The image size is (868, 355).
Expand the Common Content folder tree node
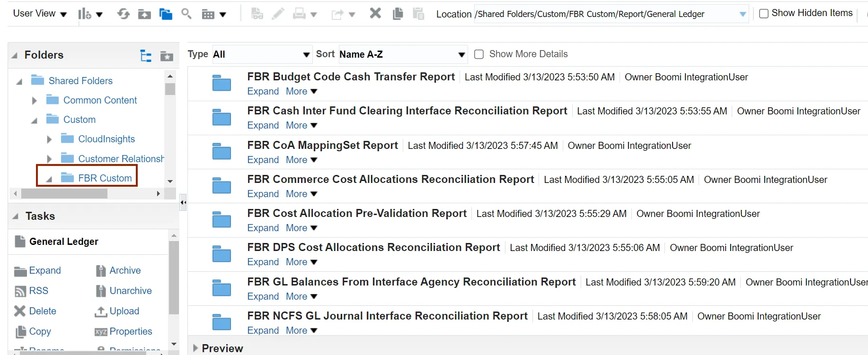34,101
